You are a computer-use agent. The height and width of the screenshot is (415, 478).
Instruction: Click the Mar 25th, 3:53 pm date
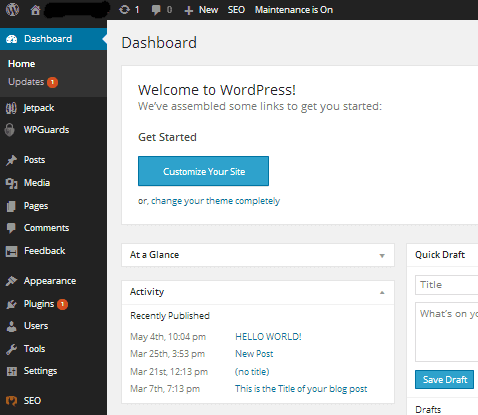pos(167,354)
